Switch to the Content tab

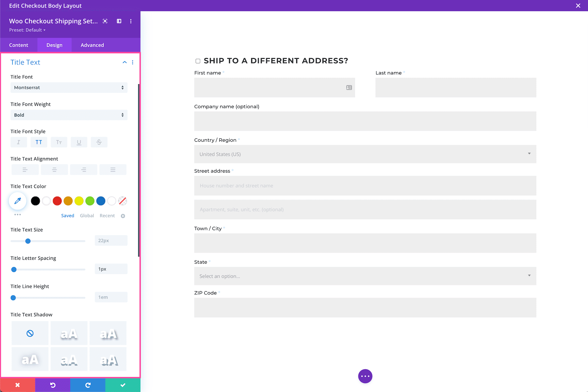(x=19, y=45)
